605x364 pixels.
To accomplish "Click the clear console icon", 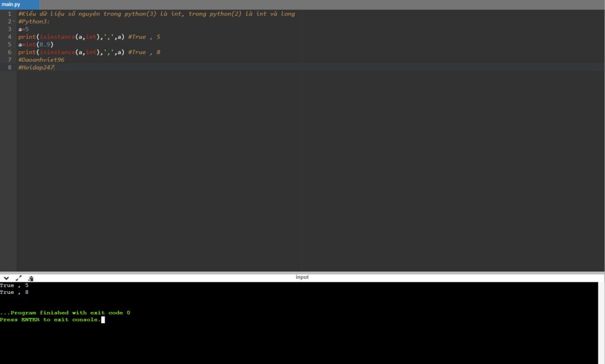I will 31,278.
